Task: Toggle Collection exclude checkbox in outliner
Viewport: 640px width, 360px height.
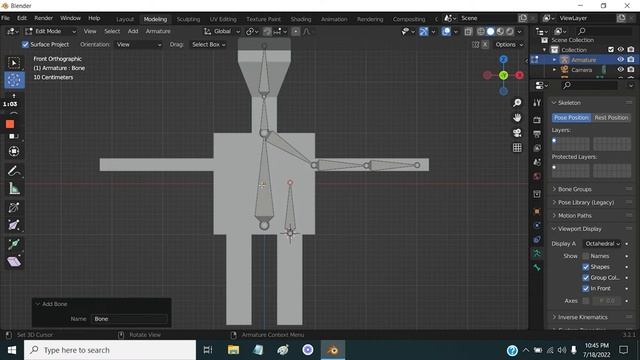Action: 611,50
